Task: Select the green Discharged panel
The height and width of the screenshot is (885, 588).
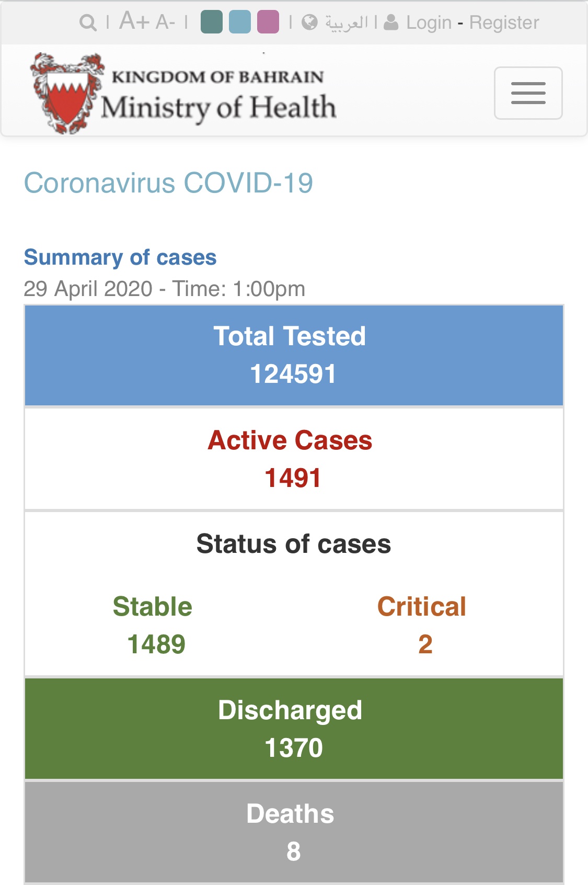Action: (294, 729)
